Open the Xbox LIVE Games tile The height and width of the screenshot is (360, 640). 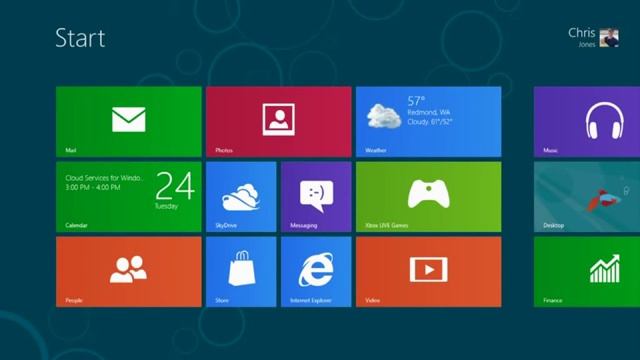429,197
